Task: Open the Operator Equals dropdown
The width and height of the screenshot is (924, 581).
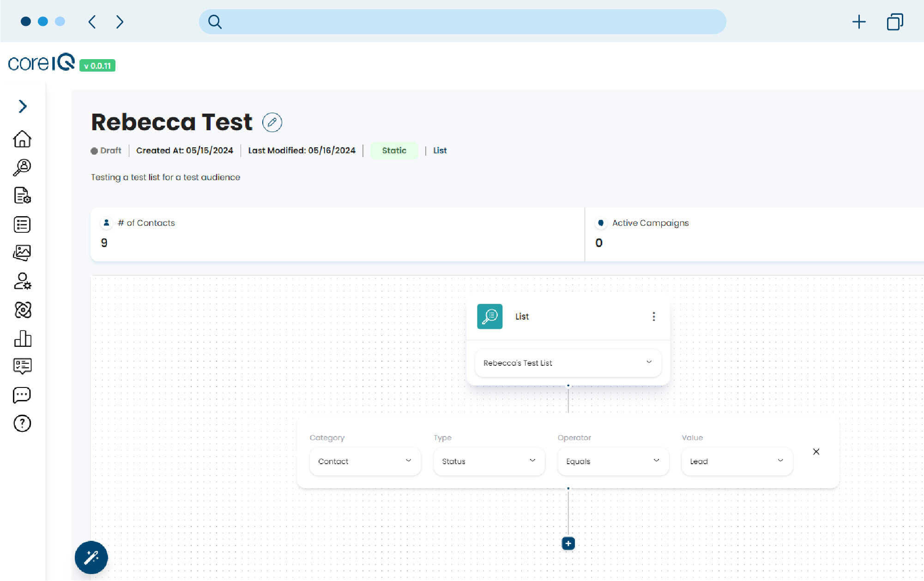Action: [x=612, y=461]
